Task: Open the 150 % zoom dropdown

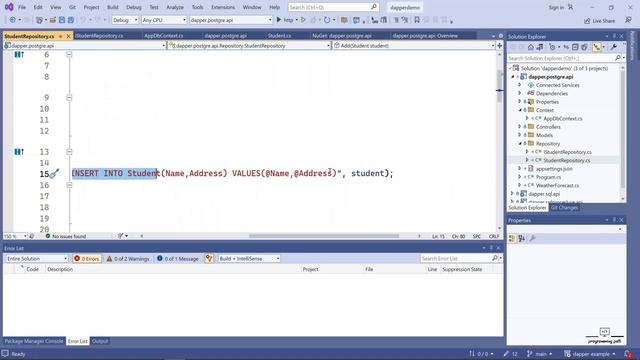Action: tap(15, 236)
